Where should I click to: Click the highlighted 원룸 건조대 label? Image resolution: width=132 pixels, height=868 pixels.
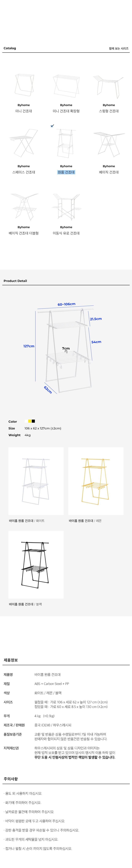tap(66, 172)
